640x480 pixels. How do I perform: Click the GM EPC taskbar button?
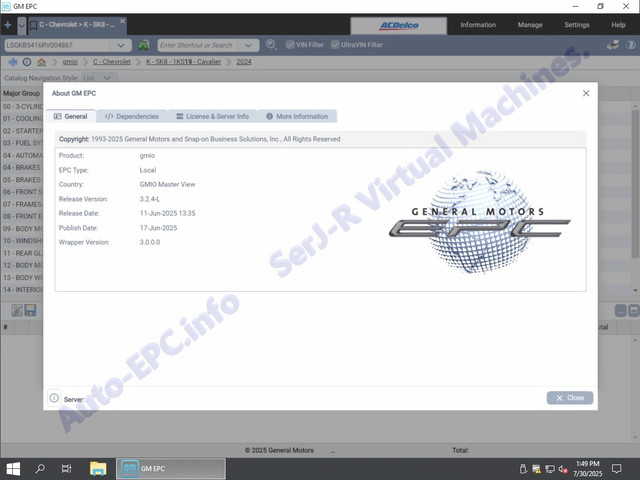pos(171,469)
